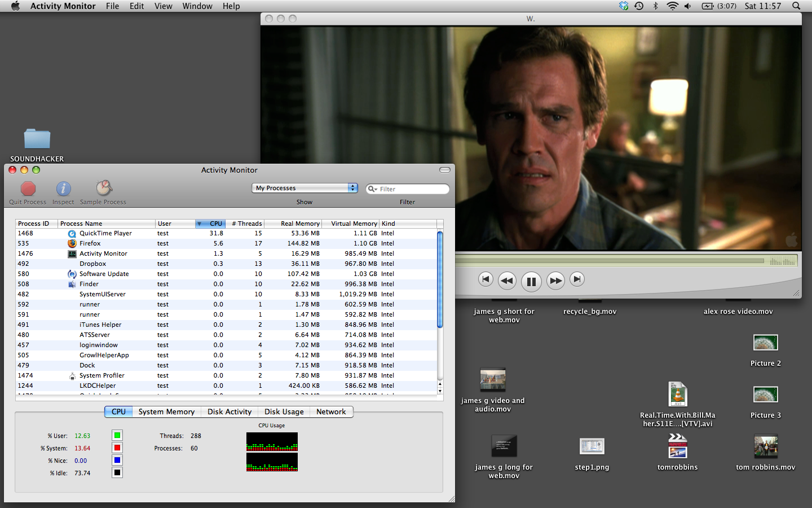Select the CPU tab
Image resolution: width=812 pixels, height=508 pixels.
coord(119,412)
